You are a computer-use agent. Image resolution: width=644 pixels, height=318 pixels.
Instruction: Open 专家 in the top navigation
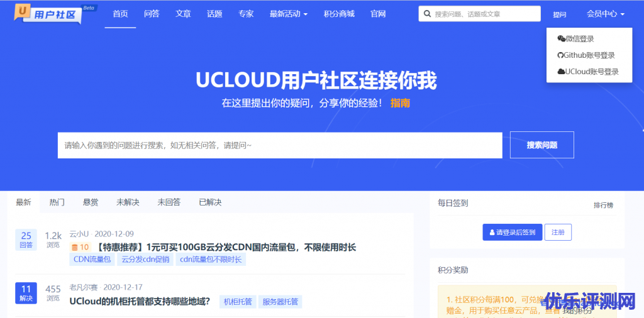click(246, 14)
